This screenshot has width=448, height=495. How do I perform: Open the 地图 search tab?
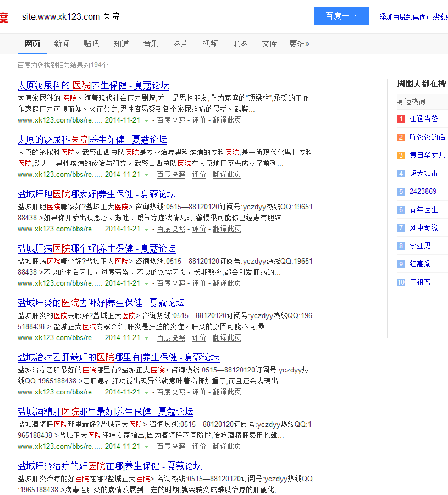[239, 43]
